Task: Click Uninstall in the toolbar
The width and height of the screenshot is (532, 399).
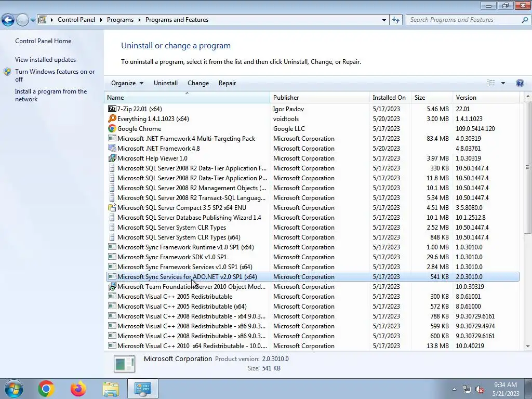Action: click(166, 83)
